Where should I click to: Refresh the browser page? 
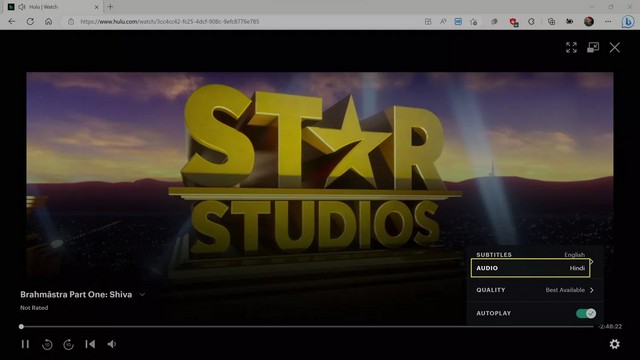coord(30,21)
